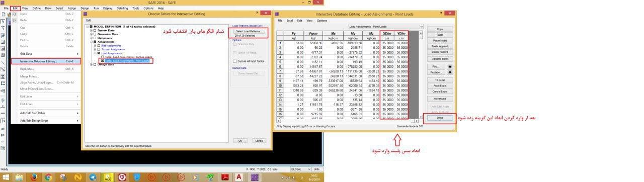The image size is (644, 182).
Task: Check Load Assignments - Surface Loads table
Action: [x=102, y=57]
